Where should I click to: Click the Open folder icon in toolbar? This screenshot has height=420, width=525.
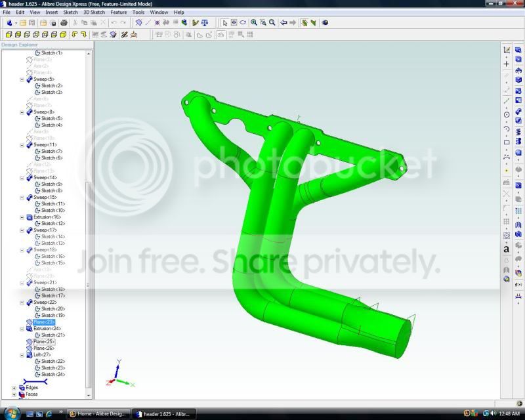pos(23,23)
